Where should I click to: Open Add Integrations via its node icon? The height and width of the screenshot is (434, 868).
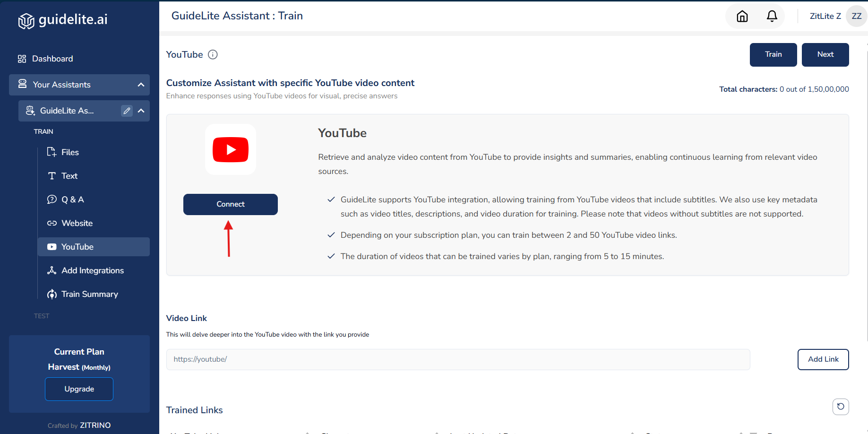52,270
